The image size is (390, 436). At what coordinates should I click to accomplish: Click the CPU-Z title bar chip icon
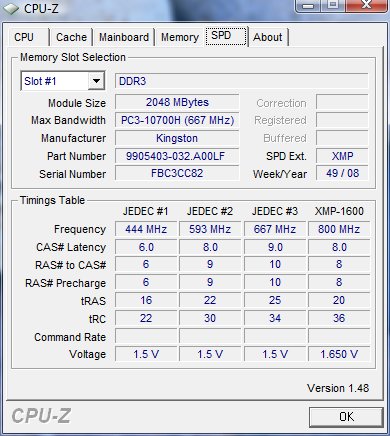(11, 9)
